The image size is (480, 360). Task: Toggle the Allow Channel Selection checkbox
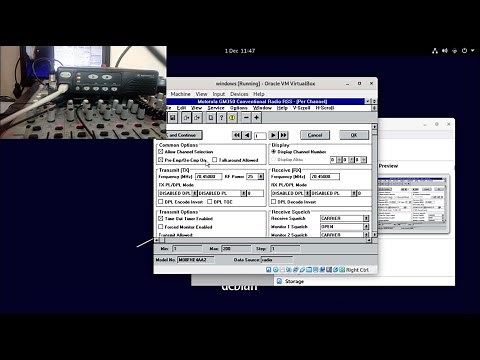pyautogui.click(x=161, y=151)
